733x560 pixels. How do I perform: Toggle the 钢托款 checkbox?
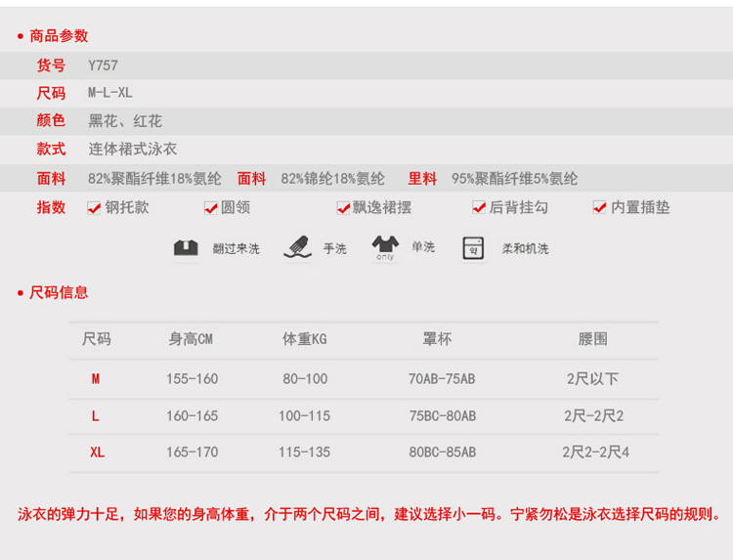(95, 207)
